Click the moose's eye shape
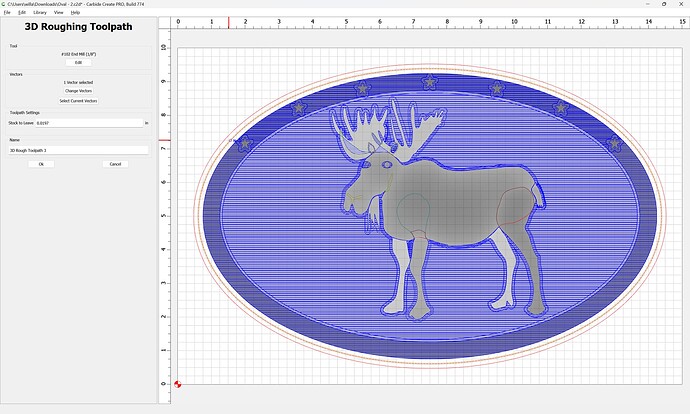This screenshot has width=690, height=414. (x=387, y=165)
